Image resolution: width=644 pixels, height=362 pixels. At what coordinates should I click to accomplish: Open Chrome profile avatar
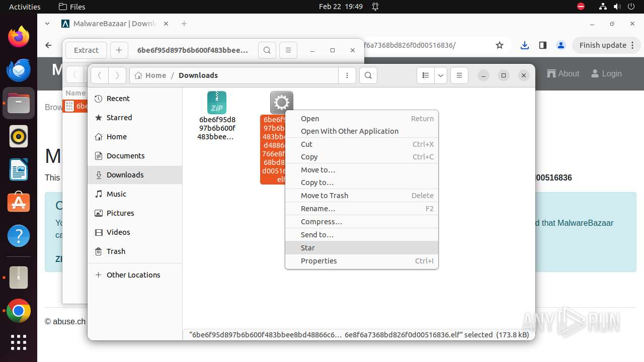click(x=561, y=45)
